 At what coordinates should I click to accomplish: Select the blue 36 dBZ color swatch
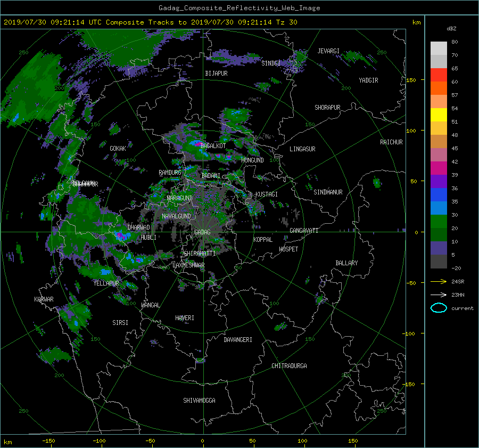coord(439,195)
